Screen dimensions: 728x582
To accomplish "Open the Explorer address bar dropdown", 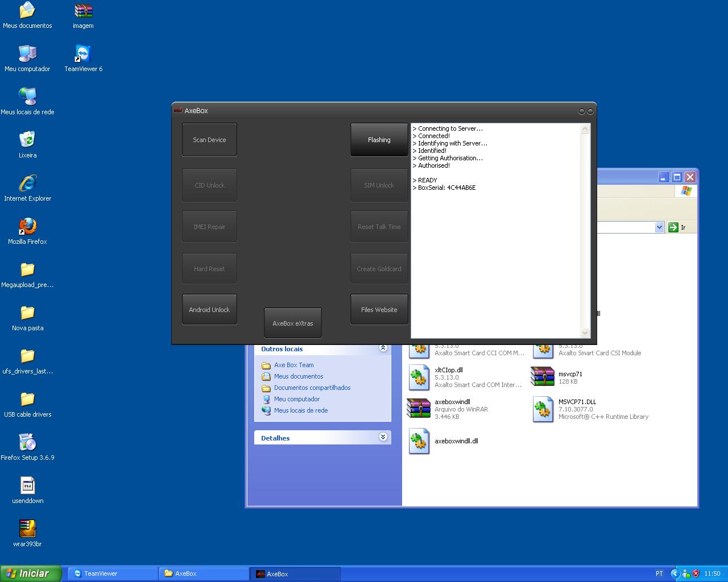I will tap(659, 227).
